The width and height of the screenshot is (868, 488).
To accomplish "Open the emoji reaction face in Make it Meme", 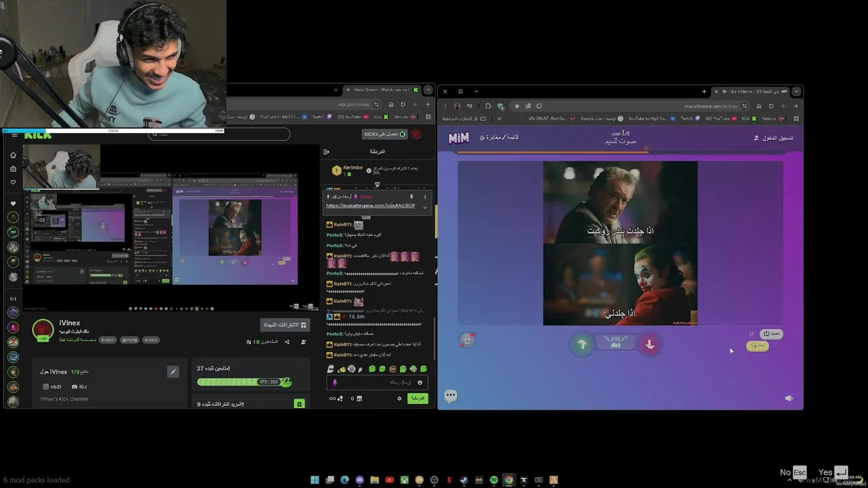I will 467,340.
